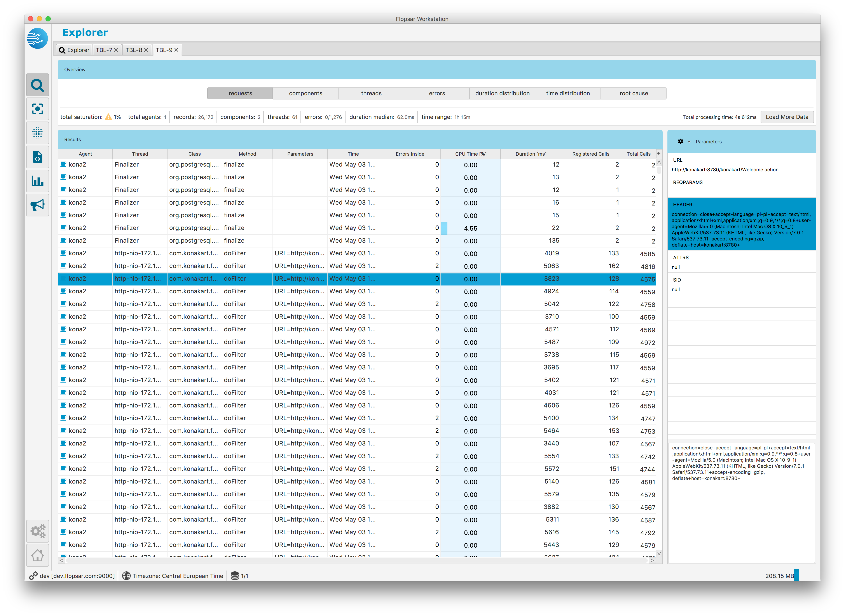This screenshot has width=845, height=616.
Task: Close the TBL-9 tab
Action: [x=176, y=50]
